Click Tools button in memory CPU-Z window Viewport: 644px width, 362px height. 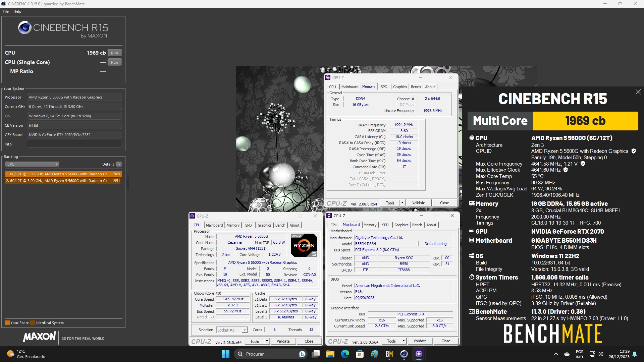pyautogui.click(x=390, y=203)
